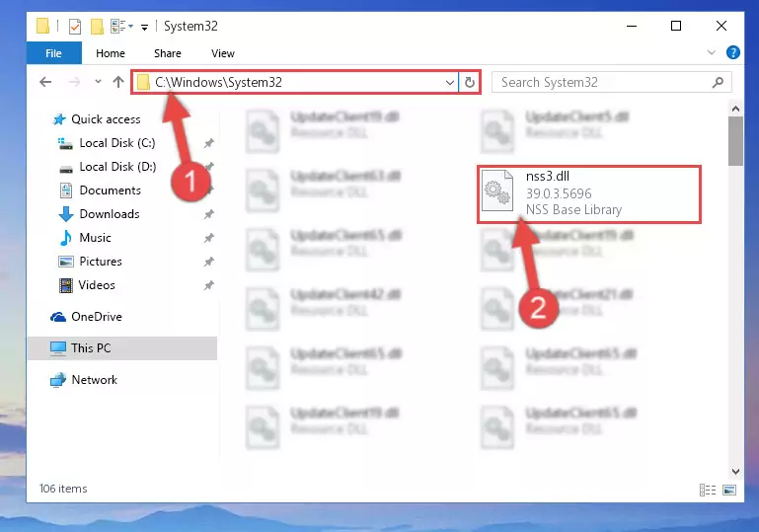Click the address bar path C:\Windows\System32
Viewport: 759px width, 532px height.
coord(218,82)
